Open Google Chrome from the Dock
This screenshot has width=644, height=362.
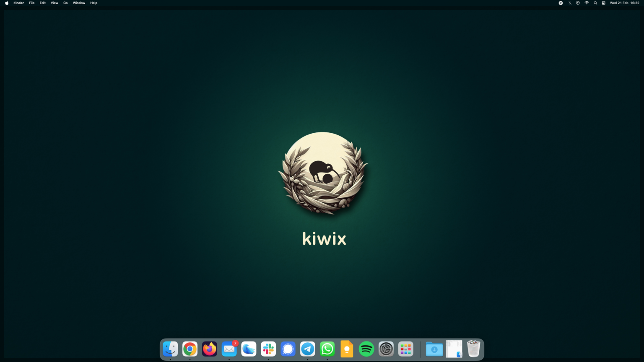pos(190,349)
